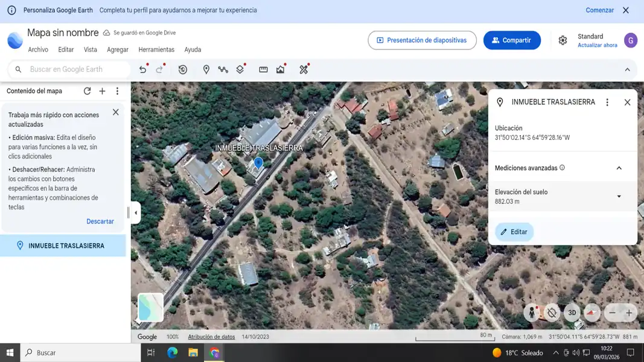The height and width of the screenshot is (362, 644).
Task: Open the measure distance ruler tool
Action: click(263, 70)
